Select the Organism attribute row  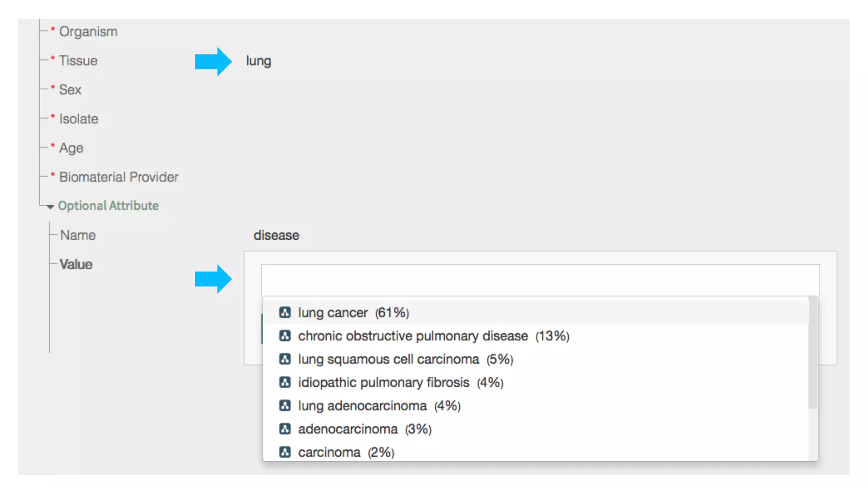[x=88, y=32]
